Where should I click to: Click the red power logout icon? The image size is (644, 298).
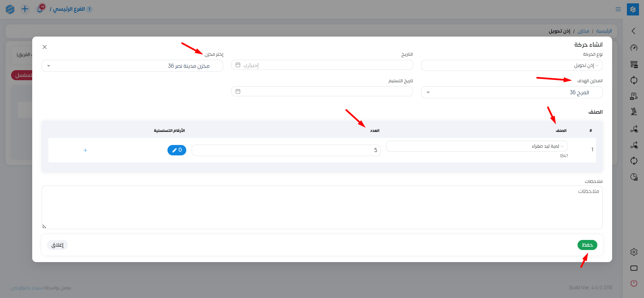pos(634,283)
